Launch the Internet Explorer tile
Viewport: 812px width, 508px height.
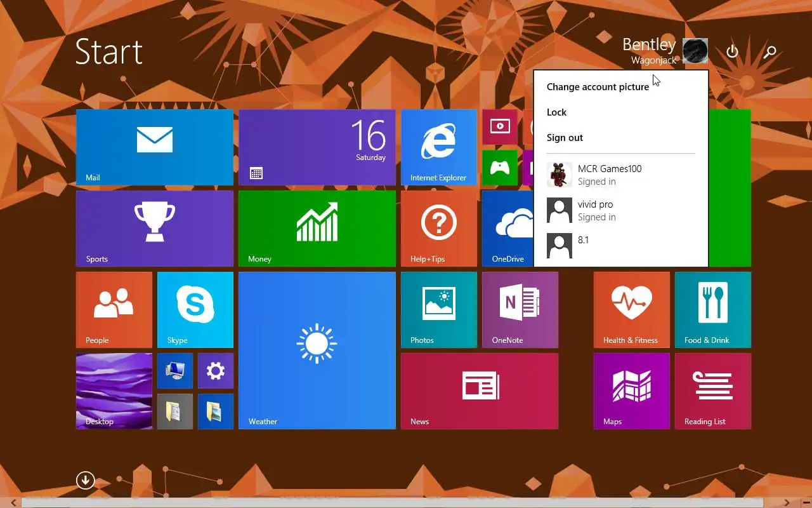(439, 147)
